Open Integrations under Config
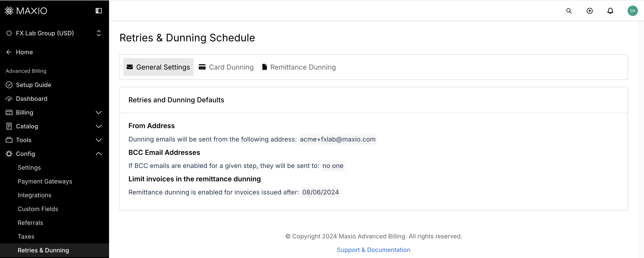The width and height of the screenshot is (644, 258). click(x=34, y=195)
